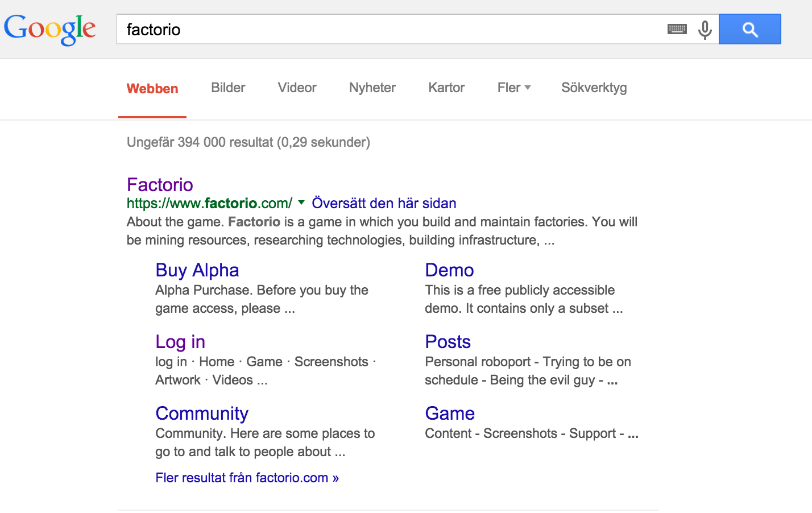Viewport: 812px width, 513px height.
Task: Open the on-screen keyboard icon
Action: pos(677,29)
